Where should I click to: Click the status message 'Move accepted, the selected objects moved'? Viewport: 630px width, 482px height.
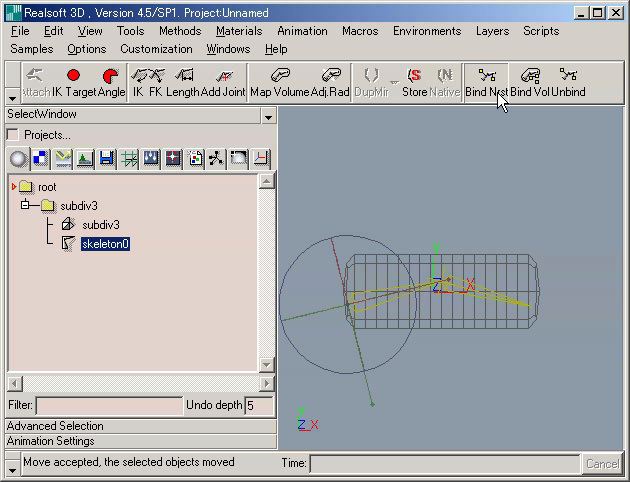(x=129, y=462)
